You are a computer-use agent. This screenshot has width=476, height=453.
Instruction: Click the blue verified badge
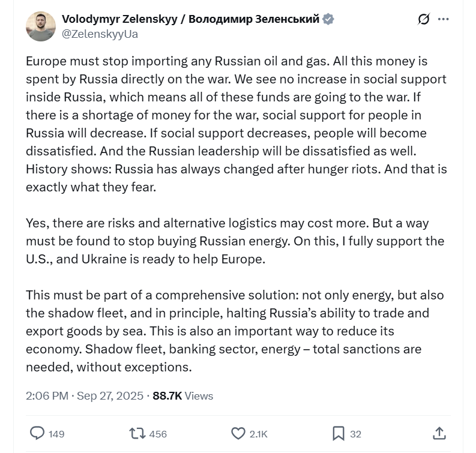328,19
